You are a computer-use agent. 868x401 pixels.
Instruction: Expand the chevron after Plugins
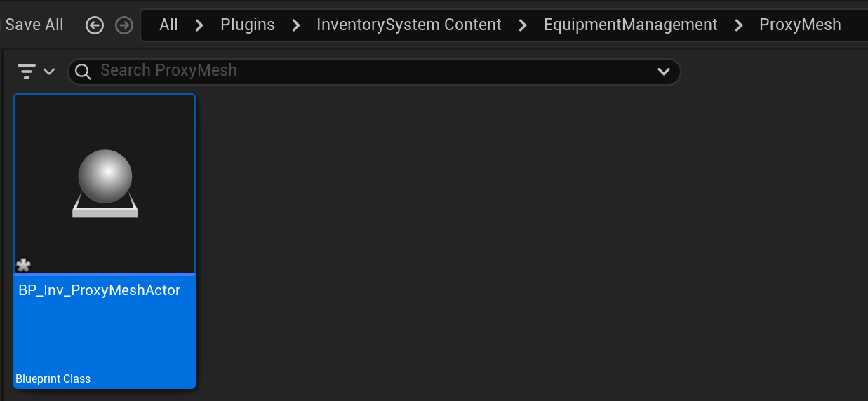[x=296, y=25]
